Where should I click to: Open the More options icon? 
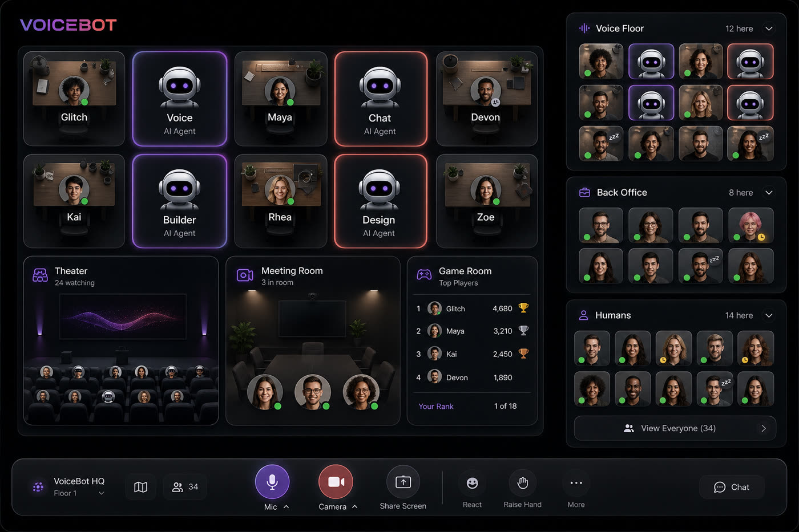576,483
